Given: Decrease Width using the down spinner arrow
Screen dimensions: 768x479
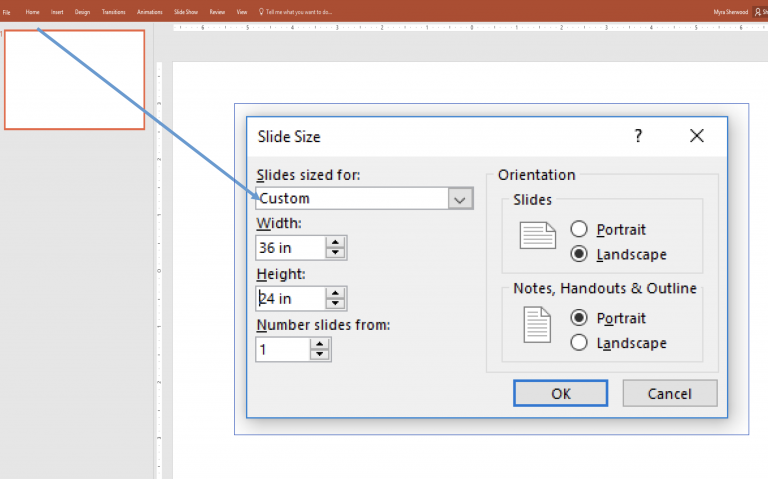Looking at the screenshot, I should coord(335,253).
